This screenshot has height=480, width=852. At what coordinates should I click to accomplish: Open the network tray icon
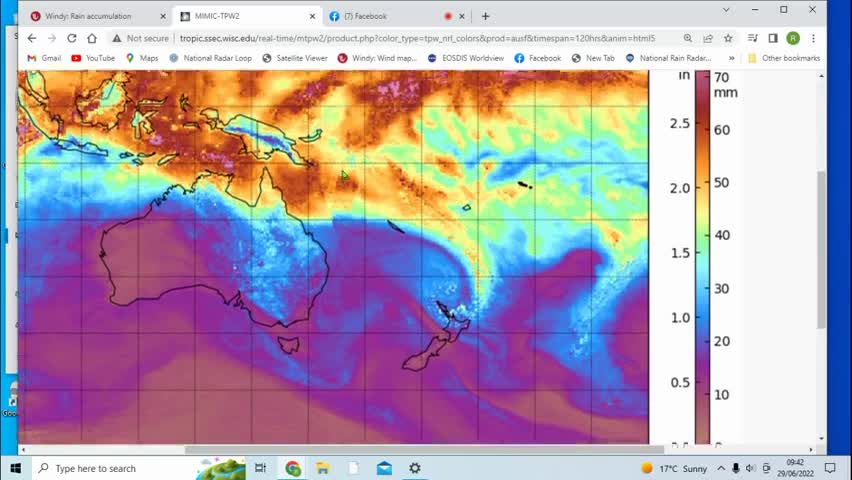click(766, 468)
